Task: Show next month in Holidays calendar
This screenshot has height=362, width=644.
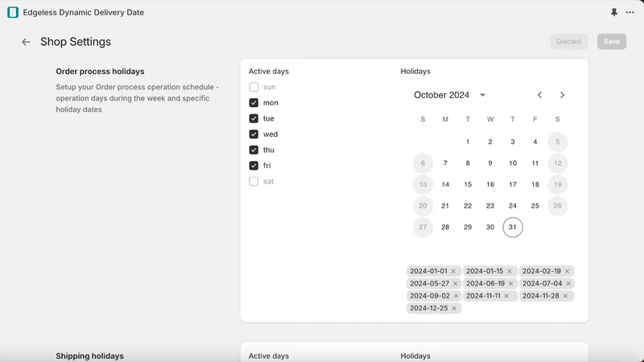Action: point(562,95)
